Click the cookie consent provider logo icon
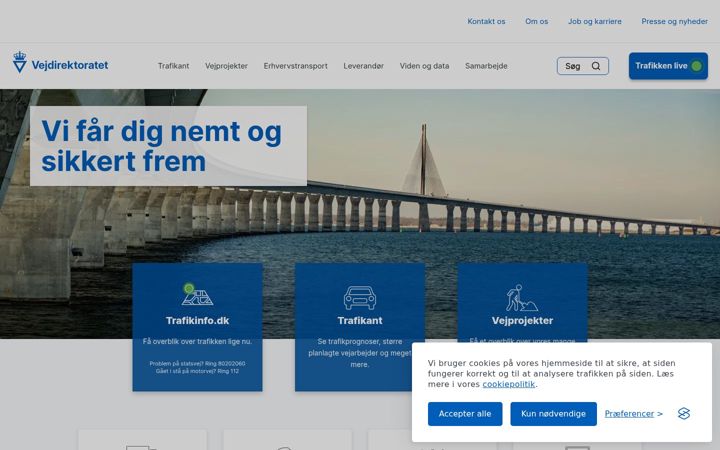This screenshot has width=720, height=450. coord(684,414)
